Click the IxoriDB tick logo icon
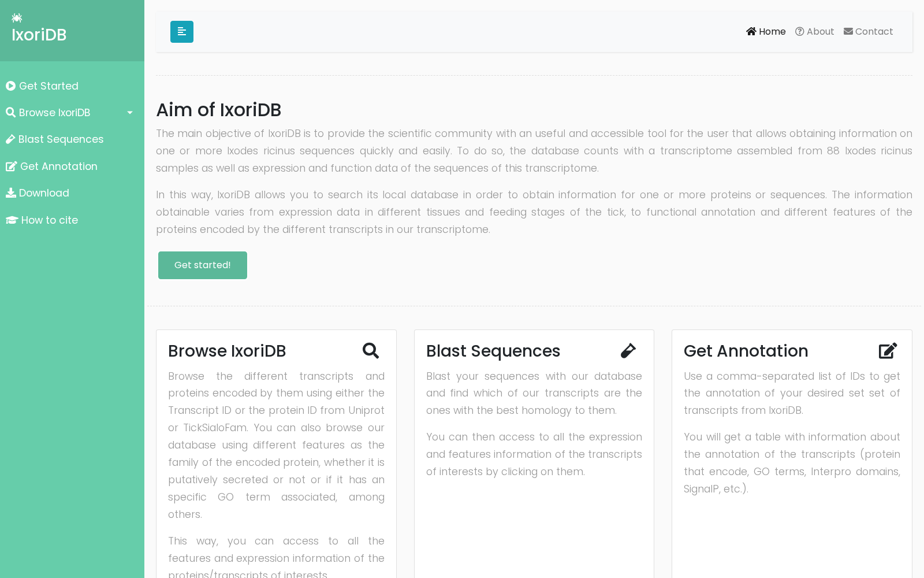Image resolution: width=924 pixels, height=578 pixels. coord(17,18)
